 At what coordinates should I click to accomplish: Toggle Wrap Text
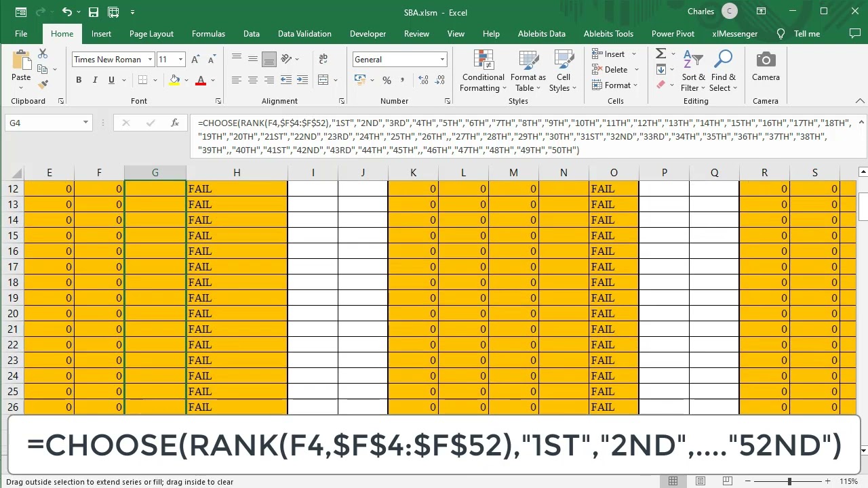click(323, 60)
